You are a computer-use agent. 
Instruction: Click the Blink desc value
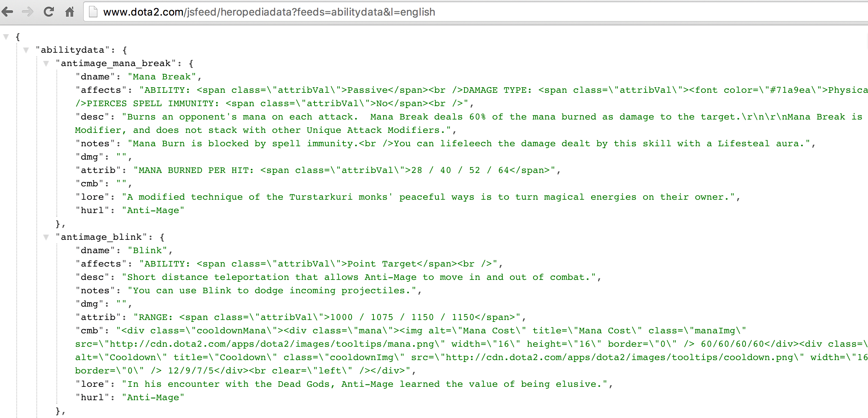360,277
